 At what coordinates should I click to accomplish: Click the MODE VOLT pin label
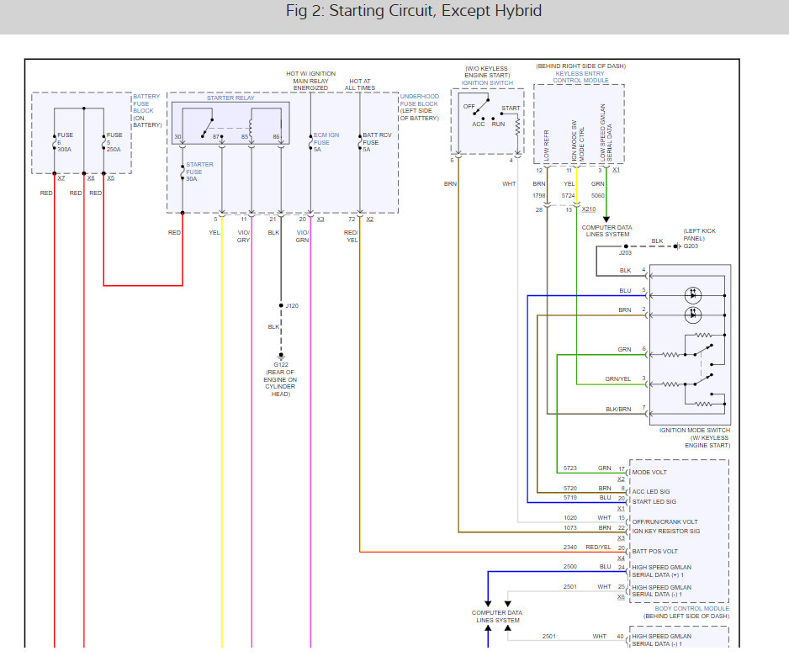coord(649,473)
